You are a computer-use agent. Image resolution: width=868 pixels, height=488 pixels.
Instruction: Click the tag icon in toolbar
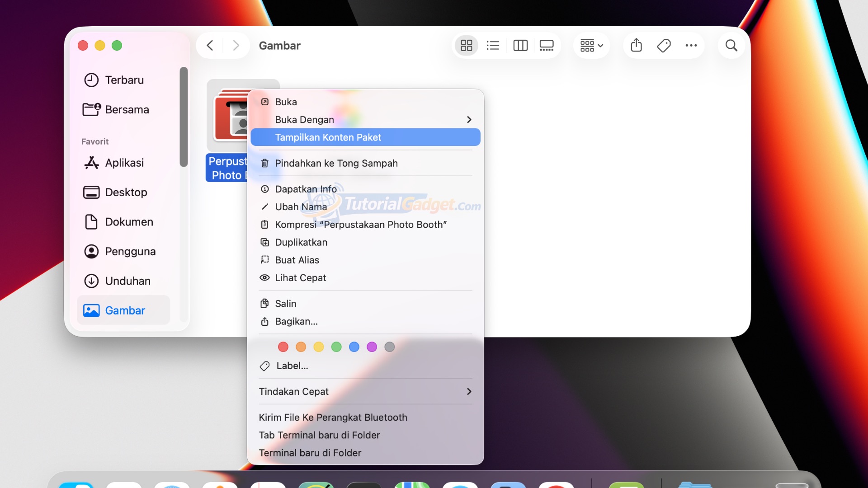(664, 46)
